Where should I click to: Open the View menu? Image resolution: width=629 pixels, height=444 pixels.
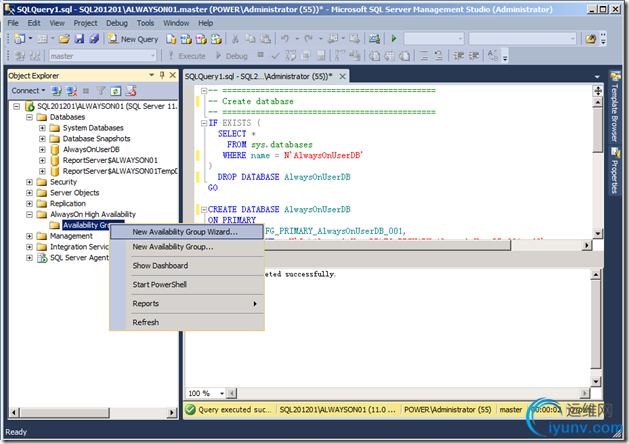[57, 23]
